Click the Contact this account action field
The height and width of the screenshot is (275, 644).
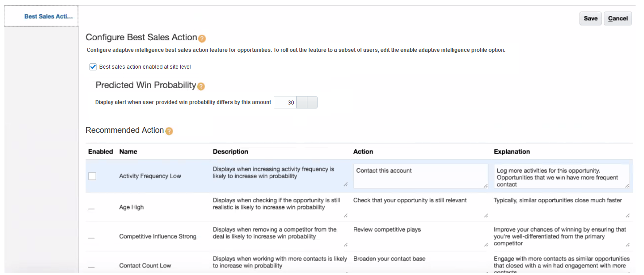420,176
